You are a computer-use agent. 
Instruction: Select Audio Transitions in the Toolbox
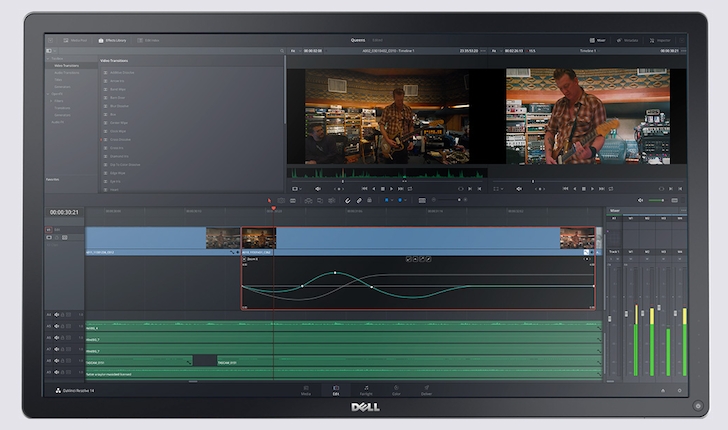pos(68,73)
